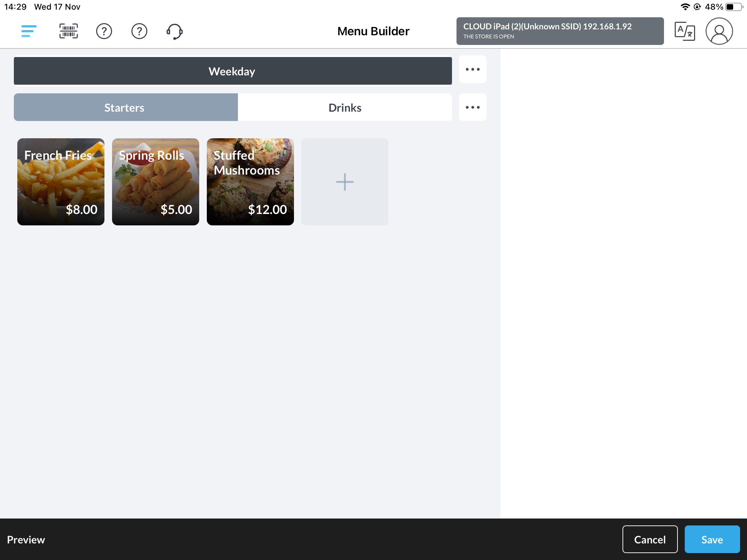Select the Spring Rolls item
The height and width of the screenshot is (560, 747).
coord(155,181)
